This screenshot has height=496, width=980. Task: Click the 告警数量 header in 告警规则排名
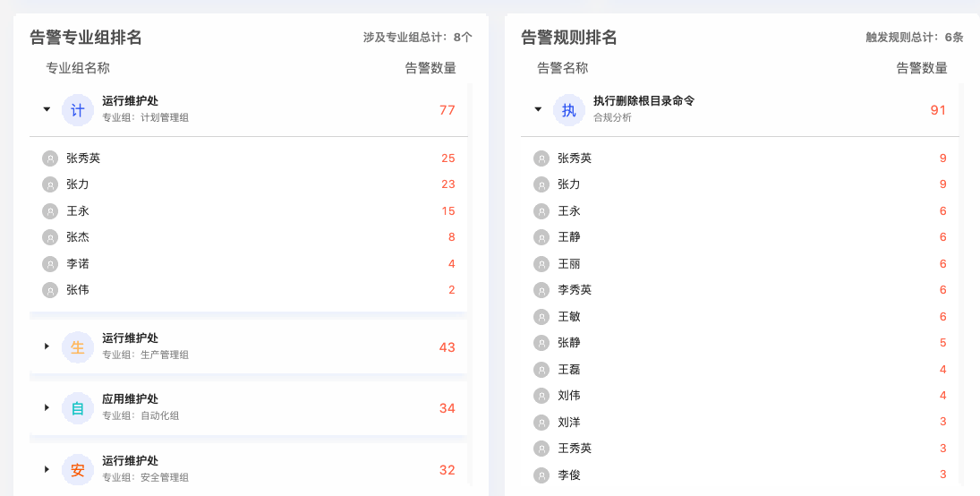point(922,67)
